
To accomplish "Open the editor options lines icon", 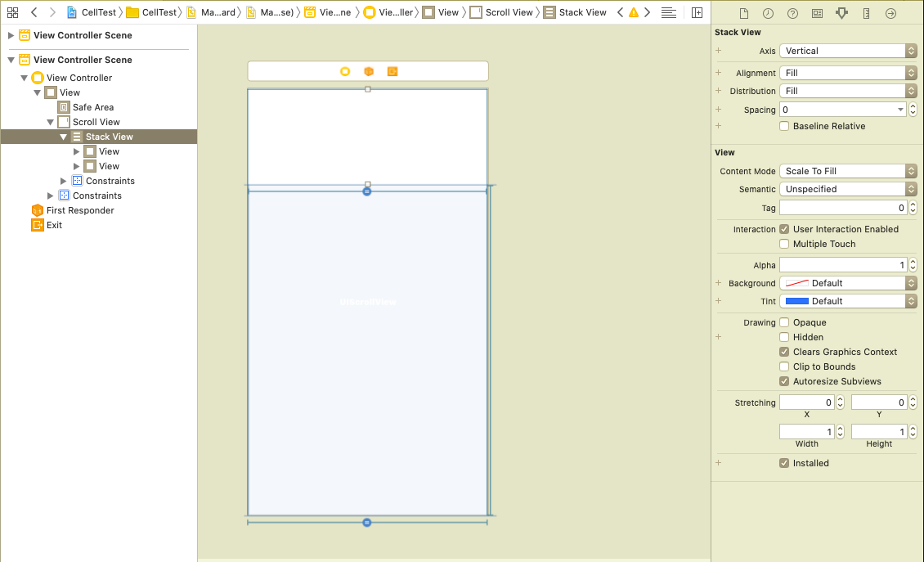I will [x=668, y=12].
